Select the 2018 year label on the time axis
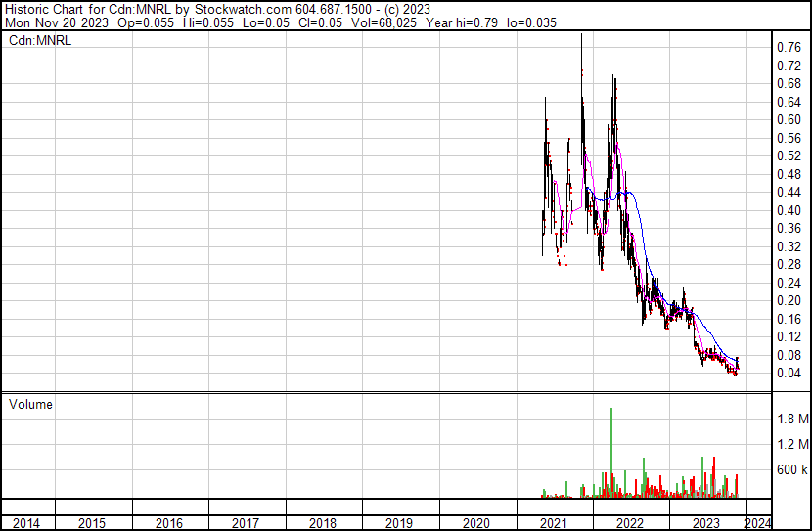 323,523
